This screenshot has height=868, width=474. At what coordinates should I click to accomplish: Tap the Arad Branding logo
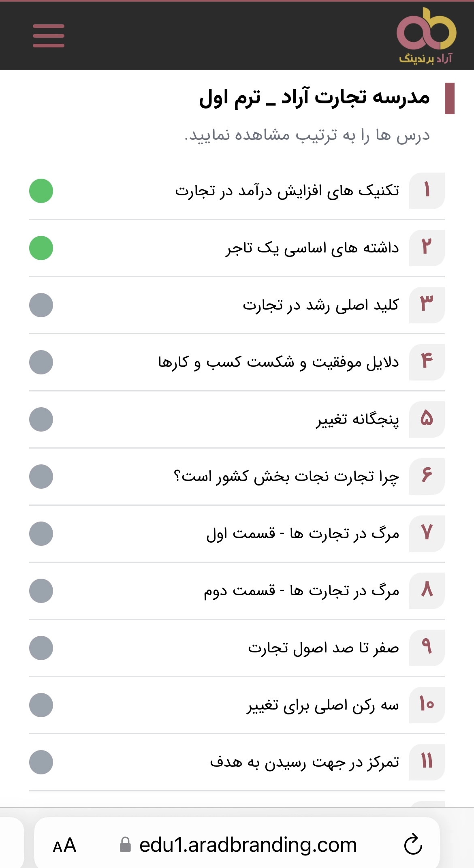point(426,36)
